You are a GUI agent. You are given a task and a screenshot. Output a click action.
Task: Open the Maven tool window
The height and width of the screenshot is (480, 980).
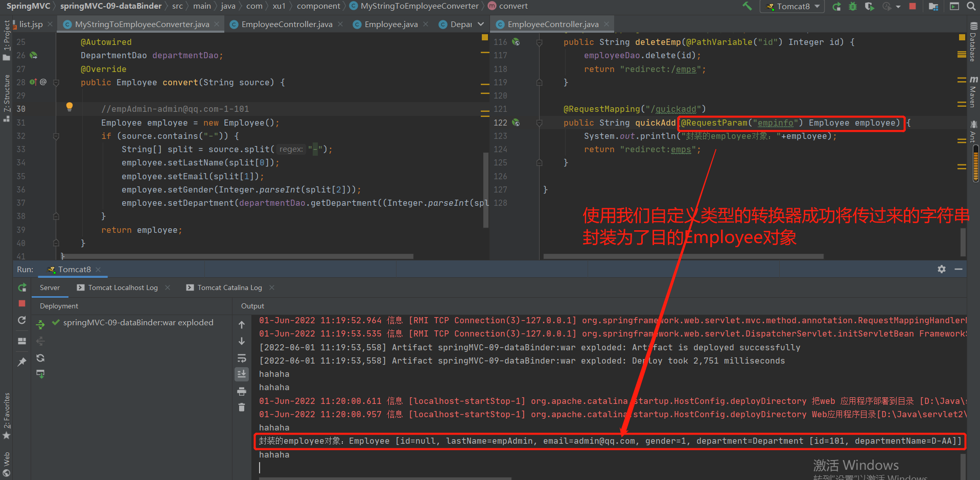click(973, 92)
